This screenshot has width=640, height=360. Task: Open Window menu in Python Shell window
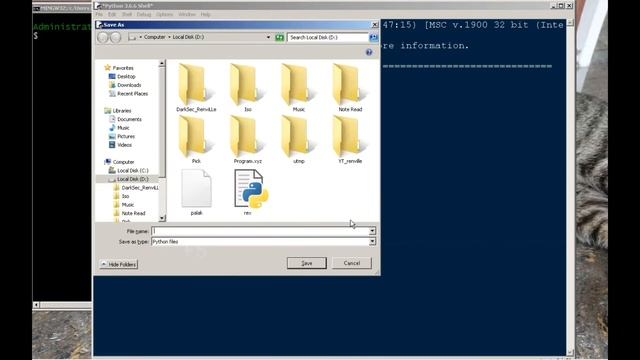pos(187,14)
